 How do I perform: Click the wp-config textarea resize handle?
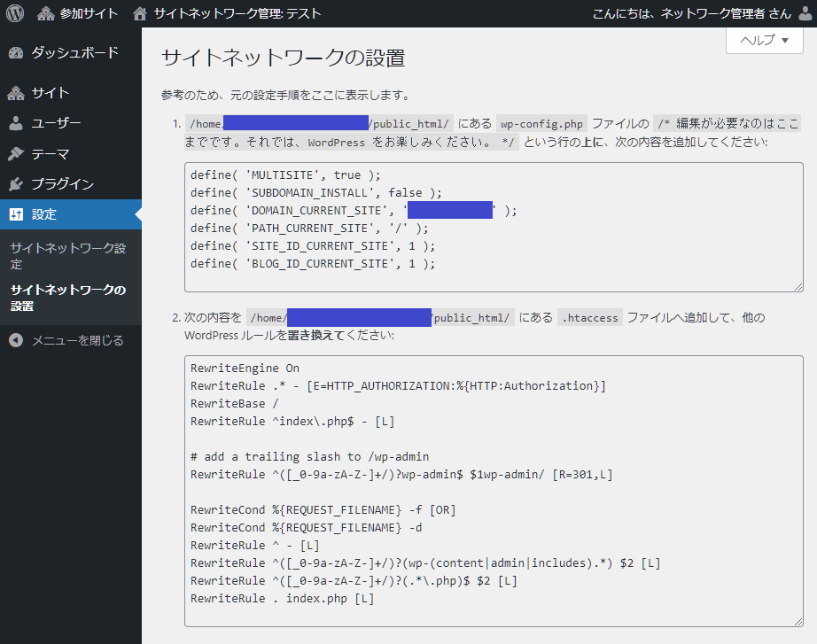798,287
